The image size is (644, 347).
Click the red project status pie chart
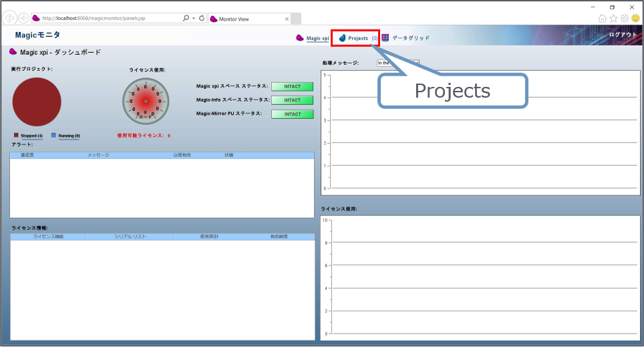tap(37, 101)
